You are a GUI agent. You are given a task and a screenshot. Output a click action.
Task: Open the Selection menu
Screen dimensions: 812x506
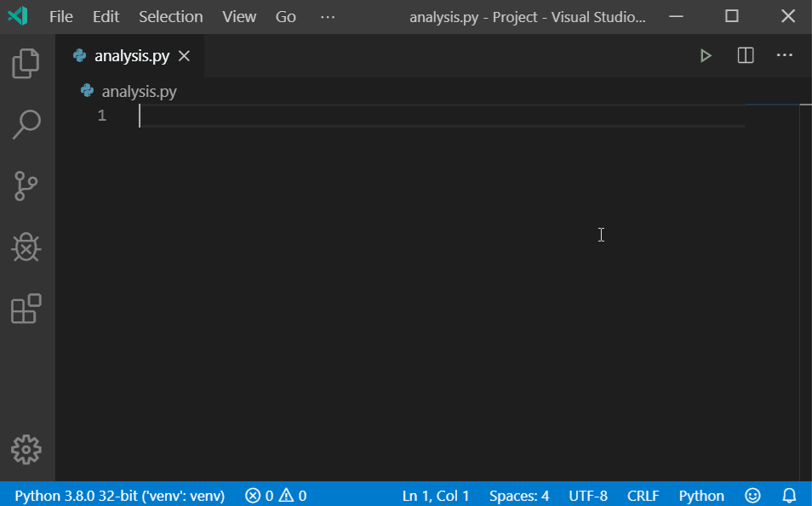pos(170,17)
